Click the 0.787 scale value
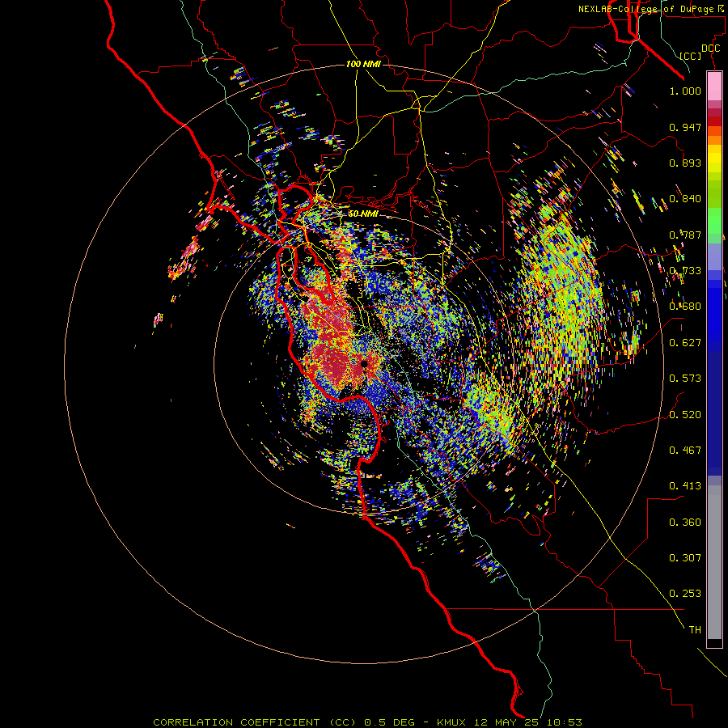728x728 pixels. pyautogui.click(x=685, y=235)
